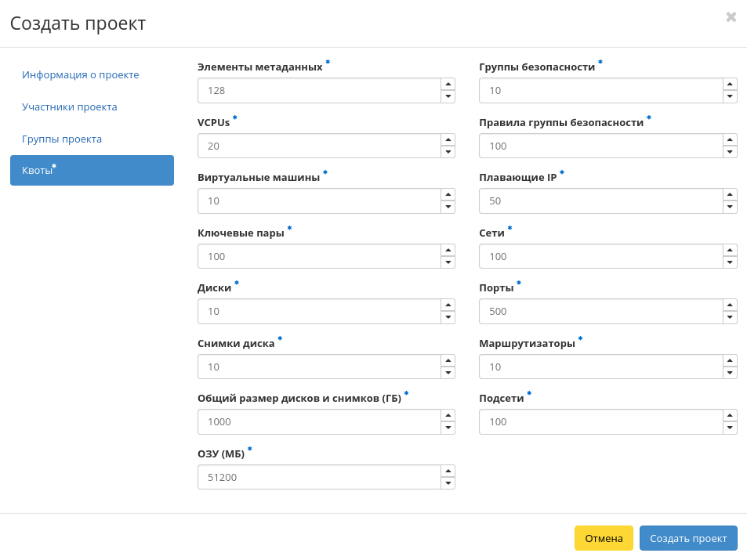The width and height of the screenshot is (747, 560).
Task: Increase Ключевые пары with up arrow
Action: [448, 250]
